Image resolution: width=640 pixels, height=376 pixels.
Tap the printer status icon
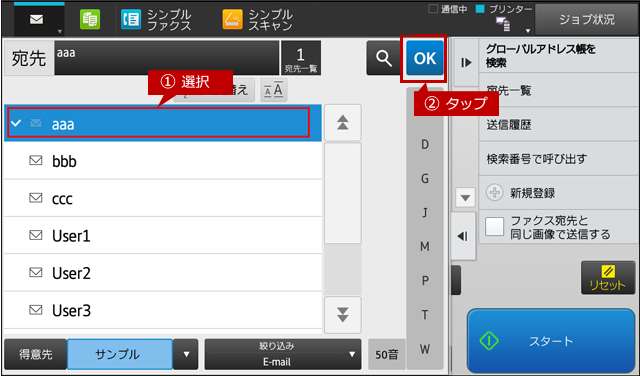503,24
